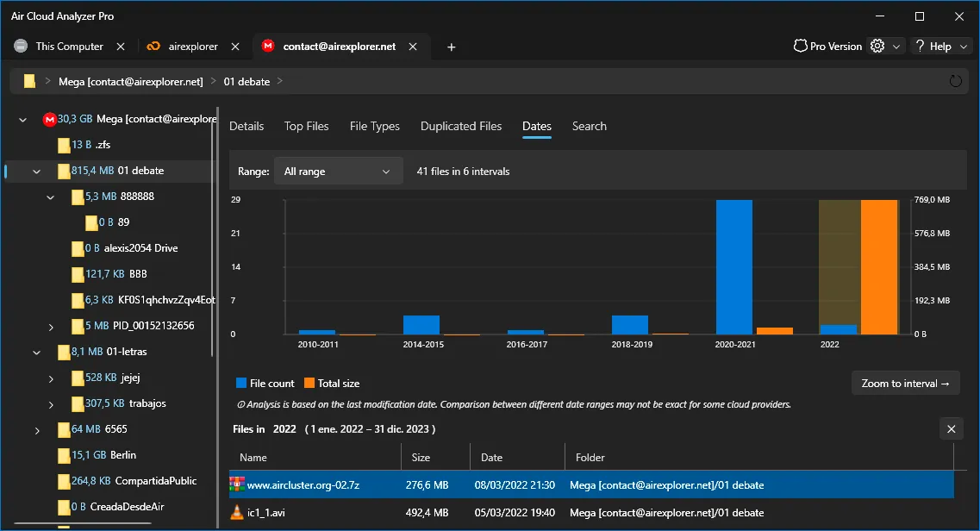The height and width of the screenshot is (531, 980).
Task: Collapse the Mega root tree node
Action: click(22, 119)
